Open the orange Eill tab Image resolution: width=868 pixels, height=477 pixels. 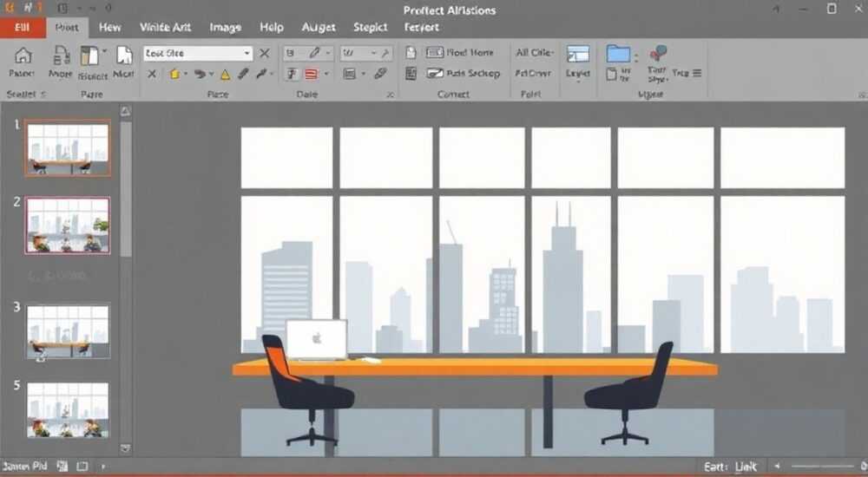tap(23, 27)
